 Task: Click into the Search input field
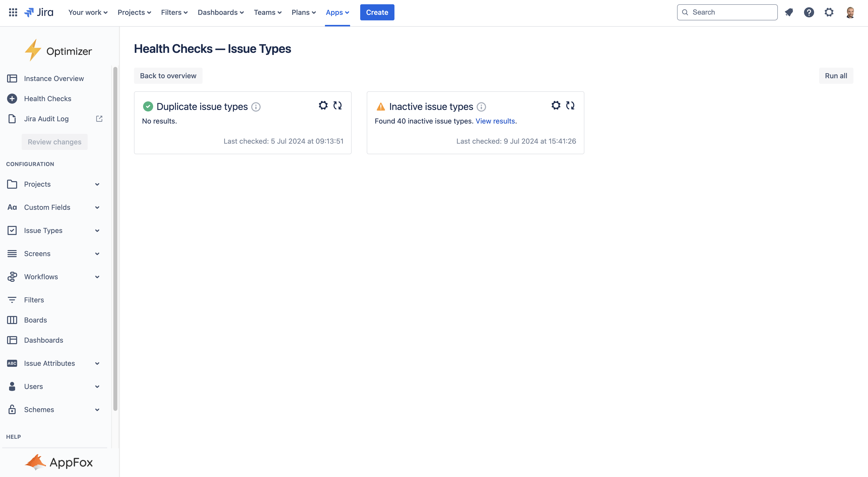pos(731,13)
